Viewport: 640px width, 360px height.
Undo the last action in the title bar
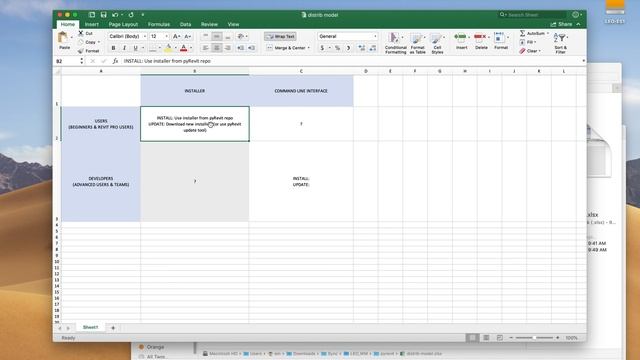(115, 15)
